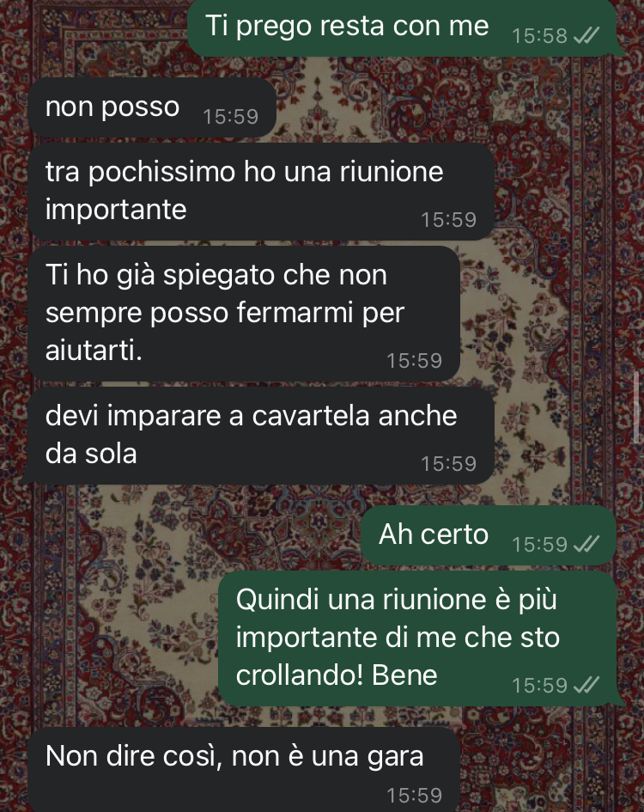644x812 pixels.
Task: Tap the timestamp beside 'da sola'
Action: click(x=448, y=464)
